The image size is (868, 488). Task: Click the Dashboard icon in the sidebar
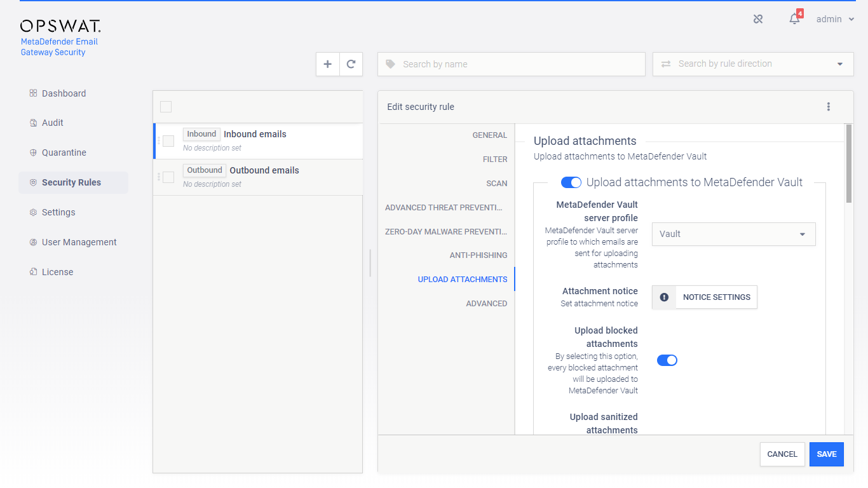33,93
